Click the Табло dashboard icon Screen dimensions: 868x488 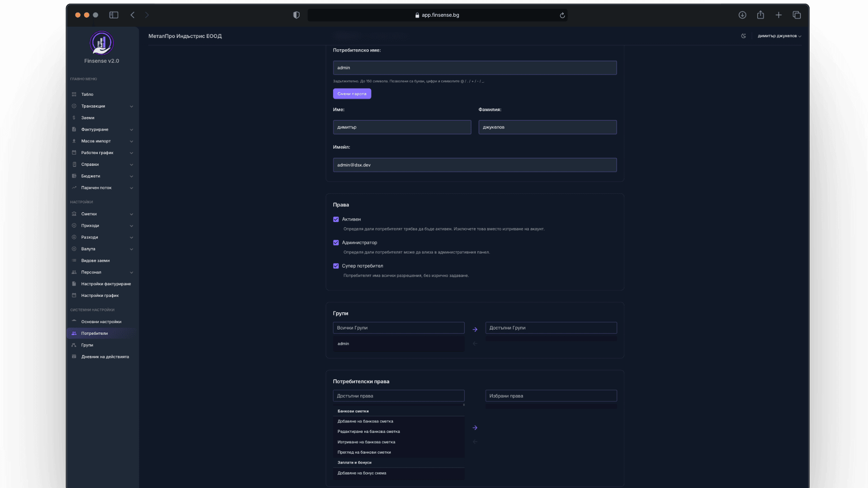[74, 94]
